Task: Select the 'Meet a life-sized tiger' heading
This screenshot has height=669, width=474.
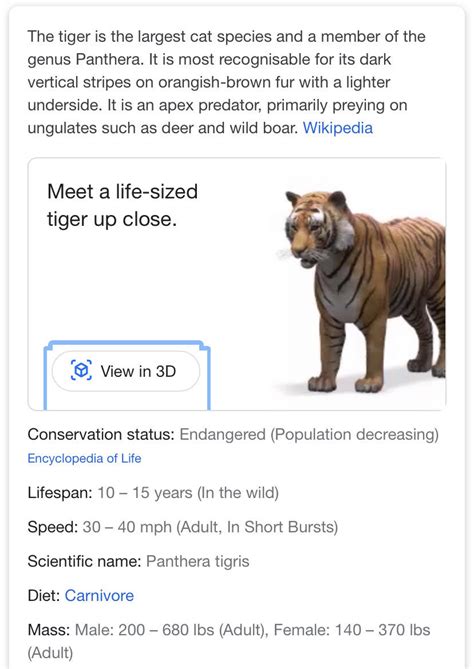Action: 122,205
